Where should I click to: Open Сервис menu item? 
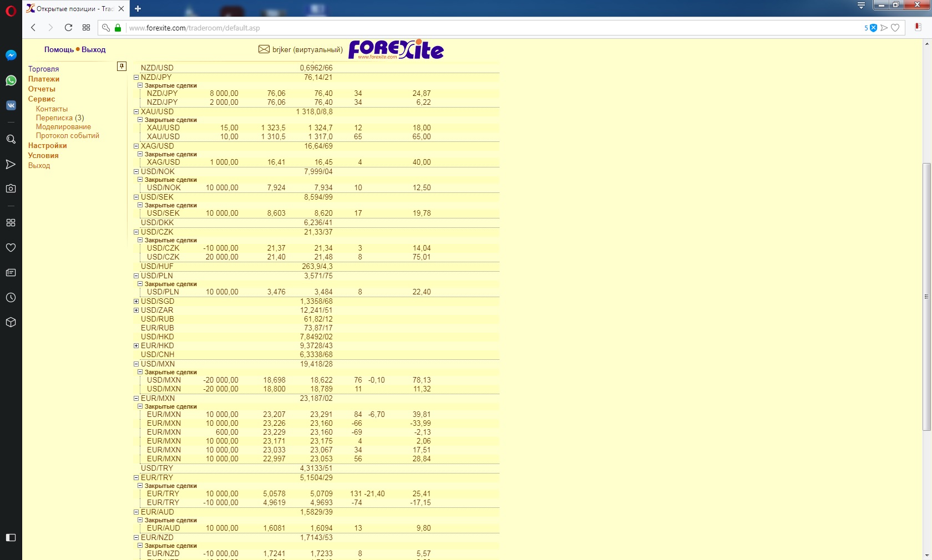[42, 99]
